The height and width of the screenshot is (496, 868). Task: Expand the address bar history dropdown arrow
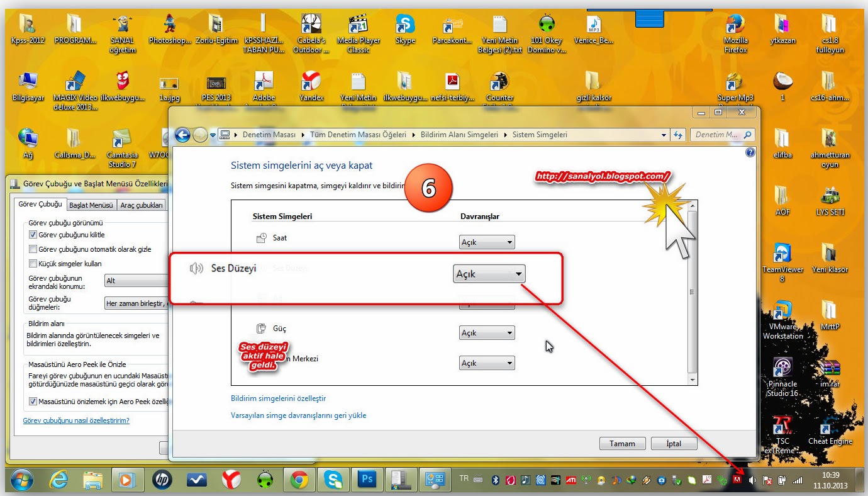pyautogui.click(x=664, y=135)
